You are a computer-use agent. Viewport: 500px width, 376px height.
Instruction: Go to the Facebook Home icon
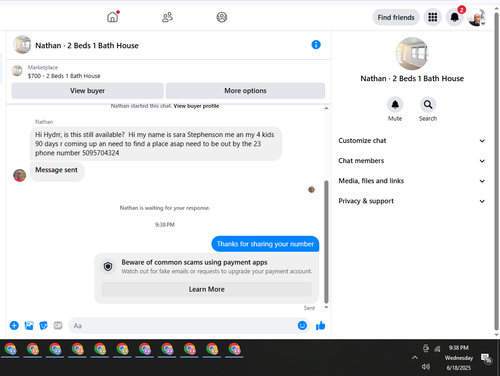(x=113, y=17)
